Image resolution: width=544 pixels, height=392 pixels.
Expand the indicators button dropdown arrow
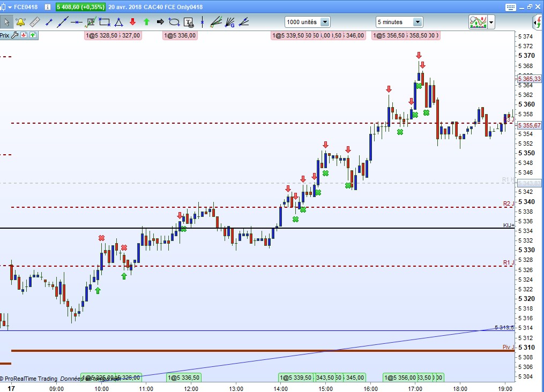pyautogui.click(x=491, y=22)
